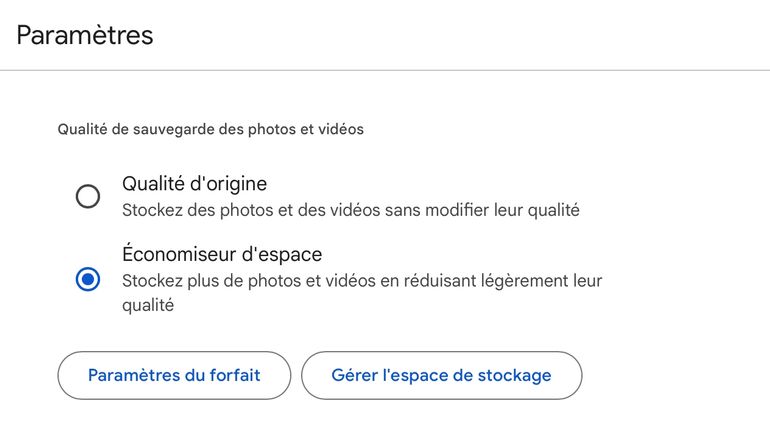Click the Paramètres page heading

click(85, 36)
